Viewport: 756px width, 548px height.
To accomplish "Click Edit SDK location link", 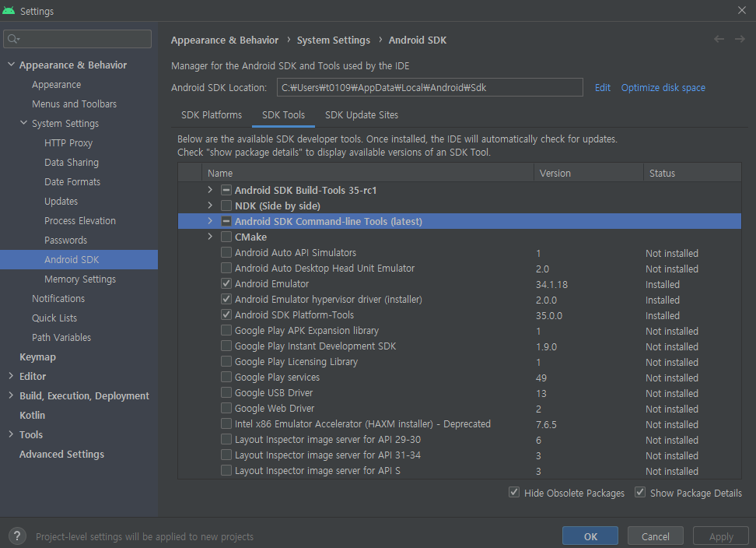I will pyautogui.click(x=602, y=87).
